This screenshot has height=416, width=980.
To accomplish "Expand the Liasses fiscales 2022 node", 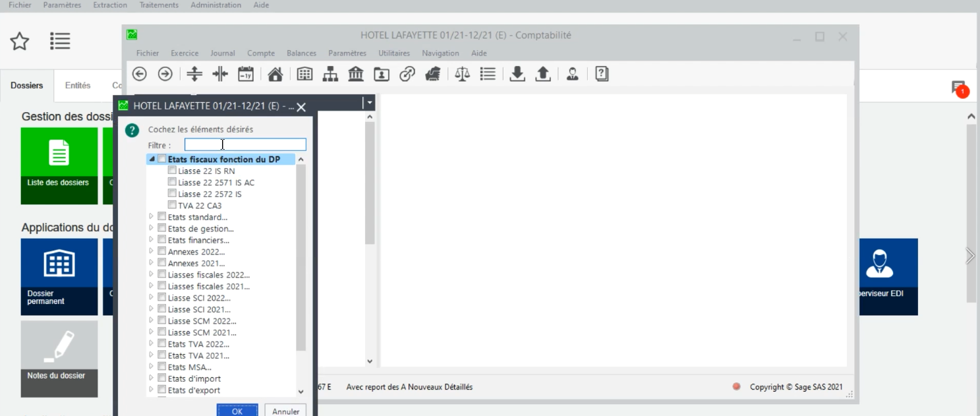I will 152,274.
